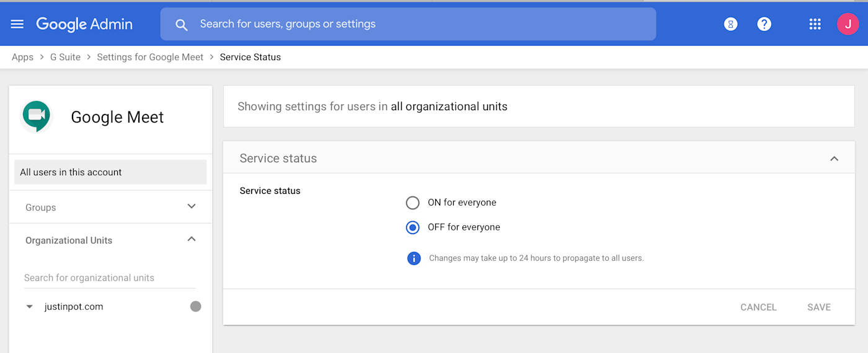Expand the Groups section
The width and height of the screenshot is (868, 353).
coord(192,207)
